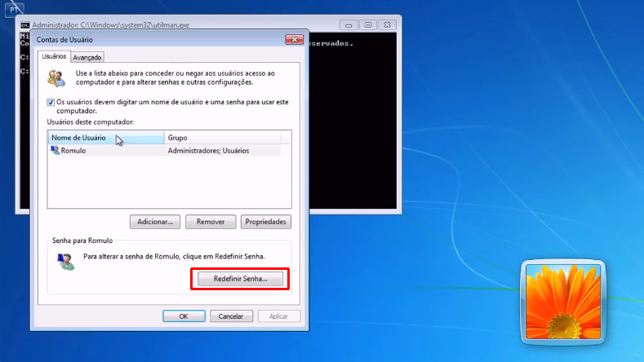The width and height of the screenshot is (644, 362).
Task: Switch to the Avançado tab
Action: (87, 57)
